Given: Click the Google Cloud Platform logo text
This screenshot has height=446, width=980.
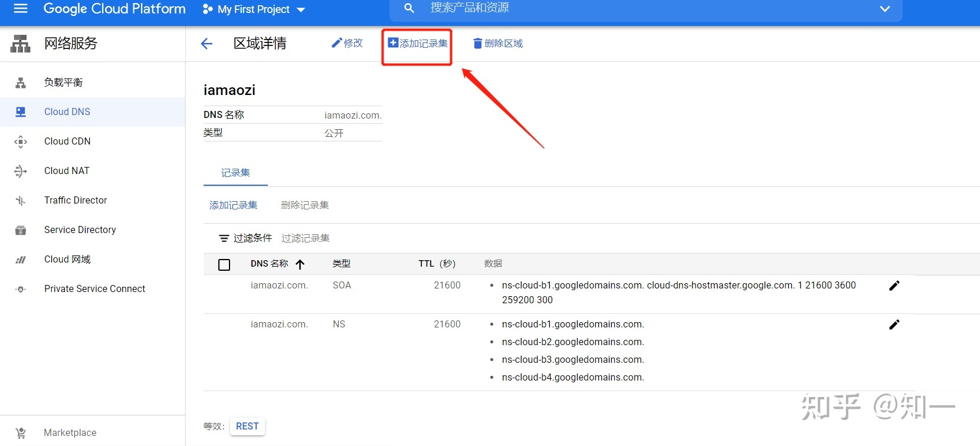Looking at the screenshot, I should tap(114, 9).
